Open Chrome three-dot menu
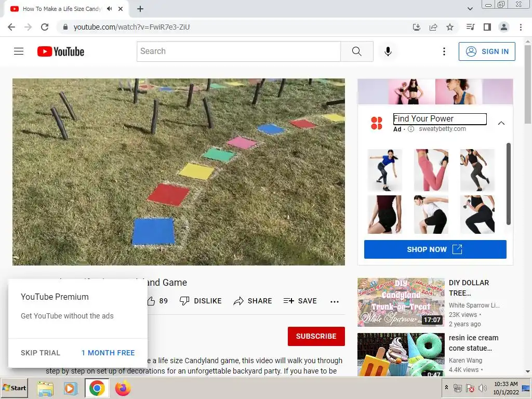Viewport: 532px width, 399px height. [x=521, y=27]
